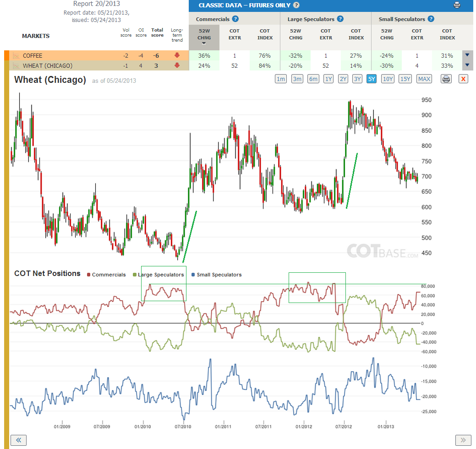476x449 pixels.
Task: Click help icon beside Futures Only title
Action: pos(296,5)
